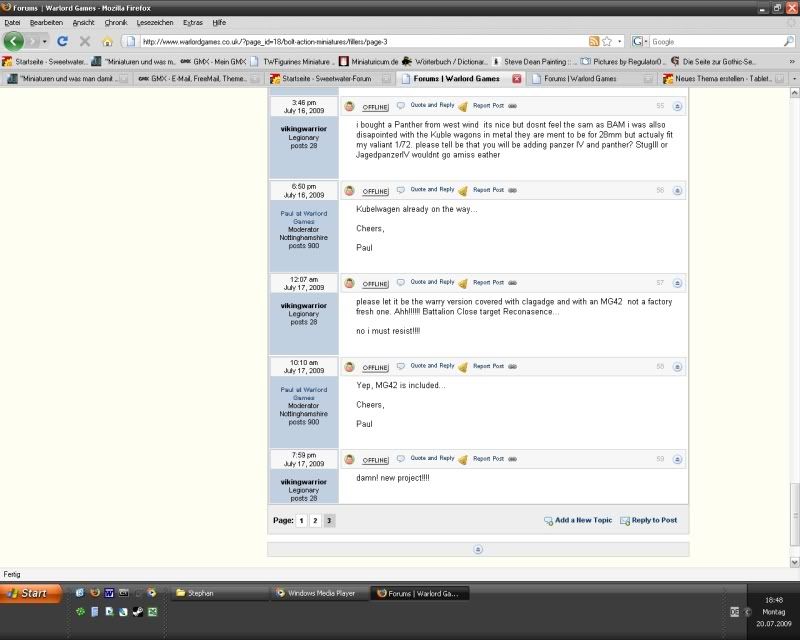Screen dimensions: 800x640
Task: Open vikingwarrior profile in 3:46 pm post
Action: 304,129
